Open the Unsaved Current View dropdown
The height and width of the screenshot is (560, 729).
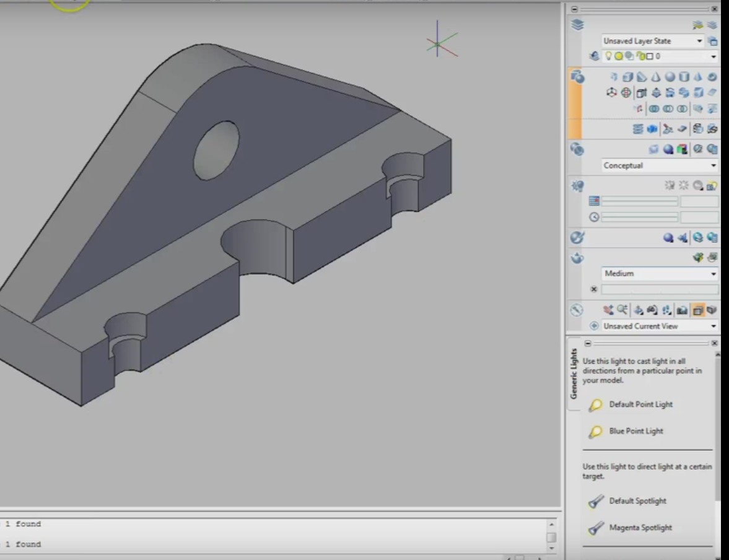(x=714, y=325)
